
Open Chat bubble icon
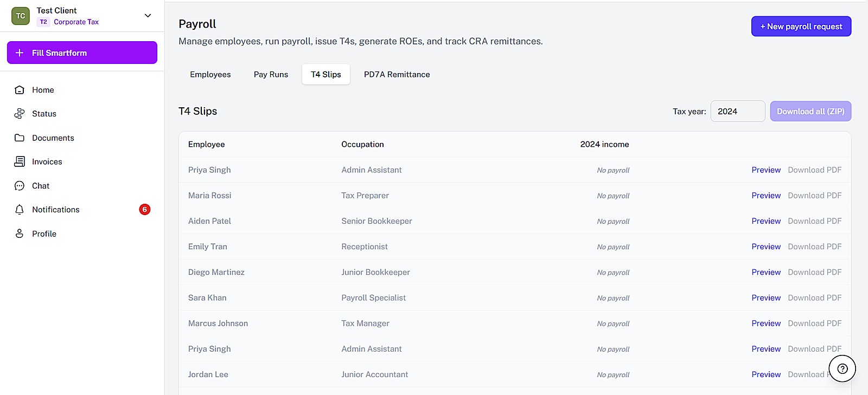(20, 186)
